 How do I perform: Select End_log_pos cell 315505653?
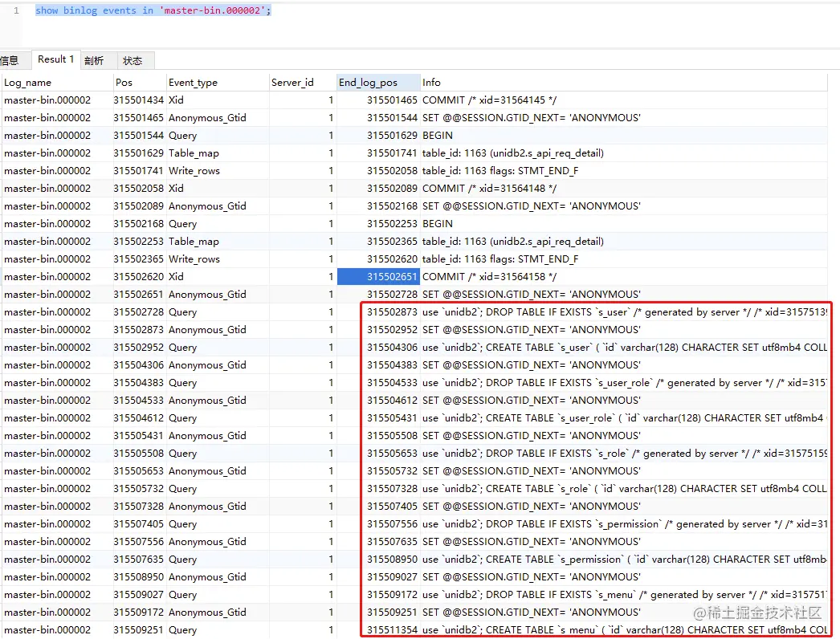378,454
